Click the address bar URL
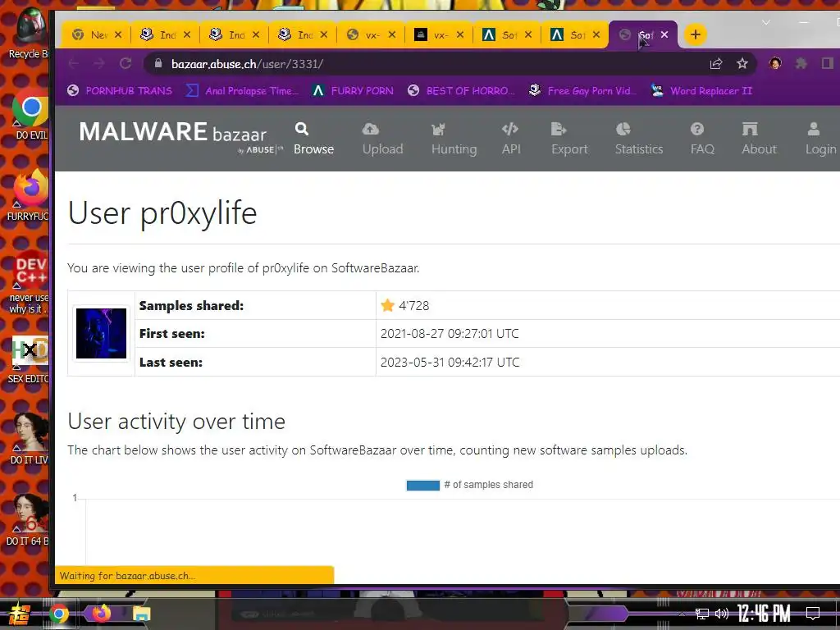The height and width of the screenshot is (630, 840). coord(247,64)
